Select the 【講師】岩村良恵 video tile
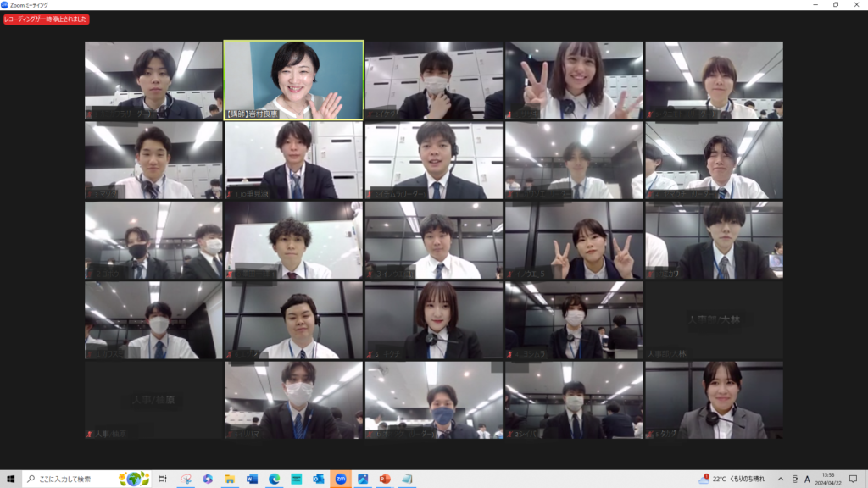Screen dimensions: 868x488 click(x=293, y=80)
